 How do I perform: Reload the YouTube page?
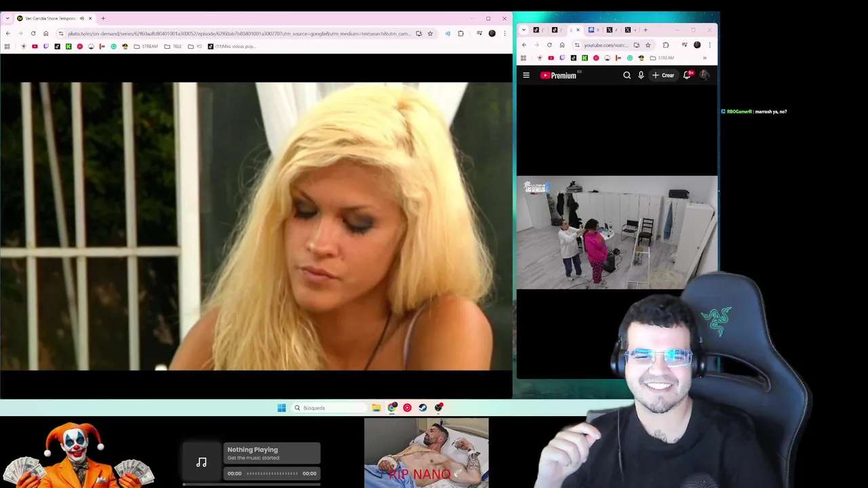tap(549, 45)
